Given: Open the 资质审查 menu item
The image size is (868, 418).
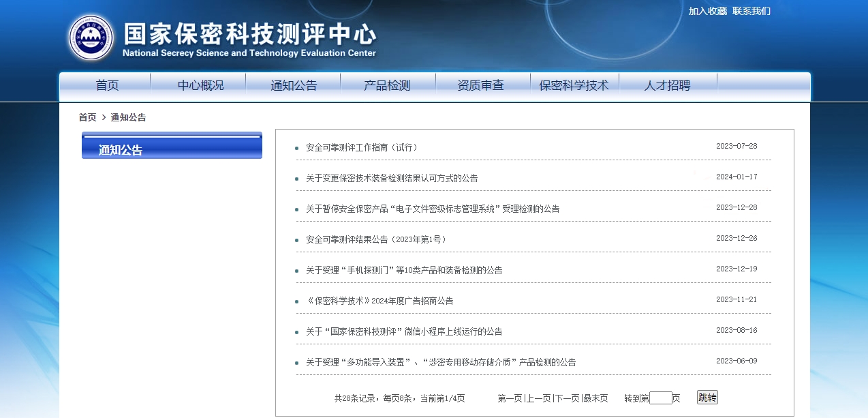Looking at the screenshot, I should tap(480, 86).
